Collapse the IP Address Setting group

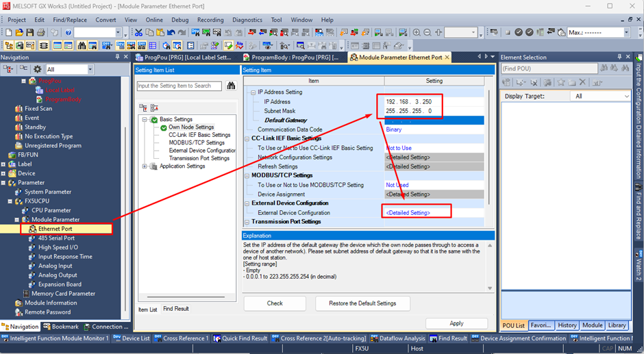(x=253, y=92)
